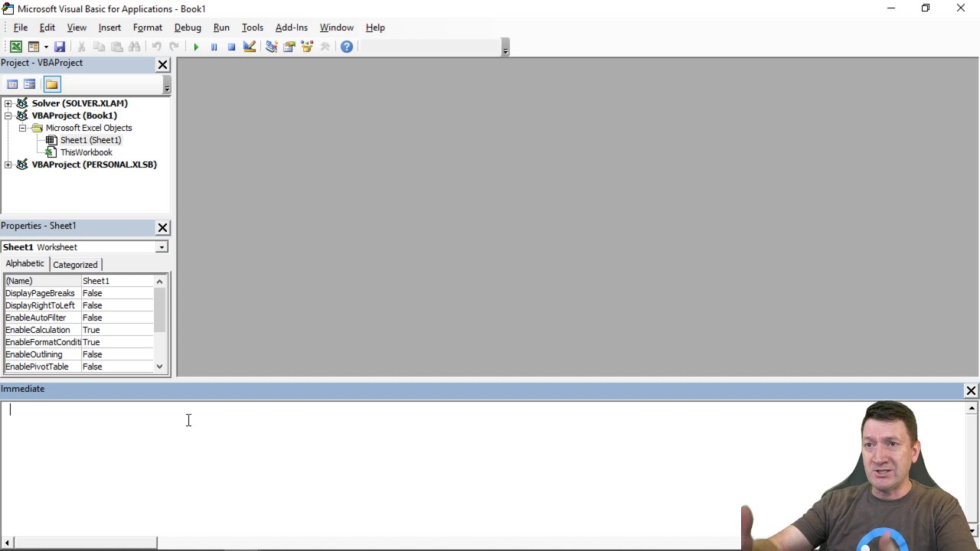This screenshot has width=980, height=551.
Task: Toggle Folders button in Project pane
Action: 51,84
